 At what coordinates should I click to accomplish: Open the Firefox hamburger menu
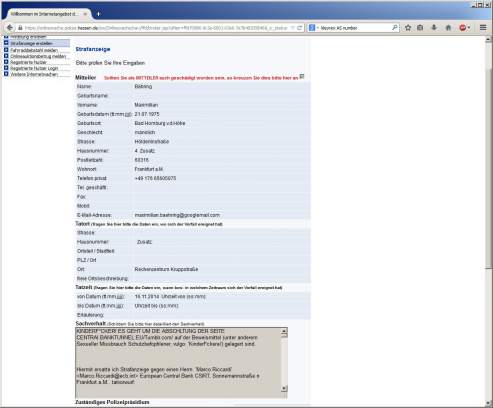pyautogui.click(x=483, y=28)
